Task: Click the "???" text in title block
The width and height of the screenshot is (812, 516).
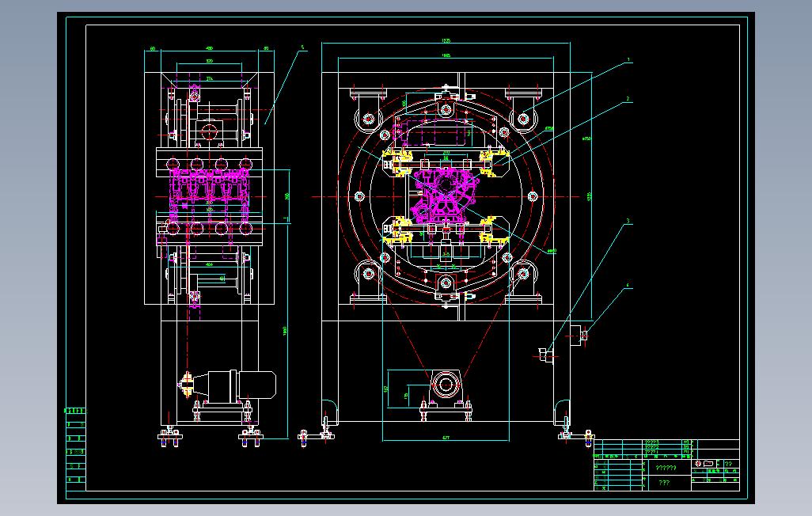Action: tap(664, 482)
